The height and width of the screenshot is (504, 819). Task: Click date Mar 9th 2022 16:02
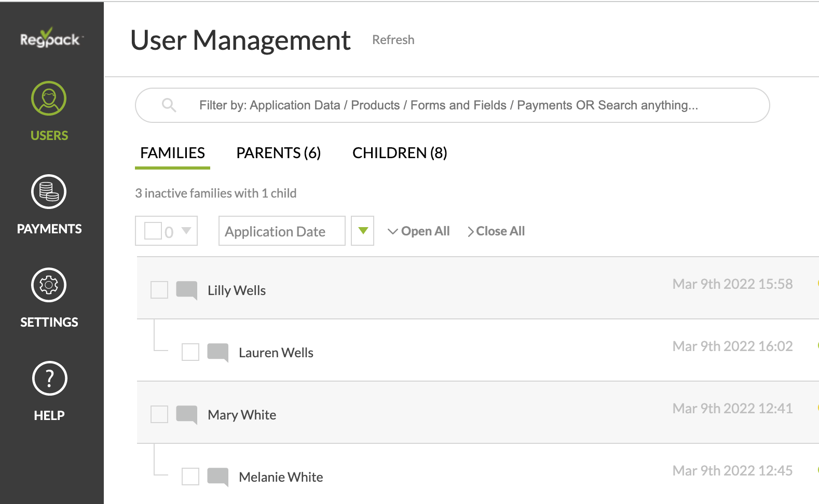pyautogui.click(x=732, y=346)
